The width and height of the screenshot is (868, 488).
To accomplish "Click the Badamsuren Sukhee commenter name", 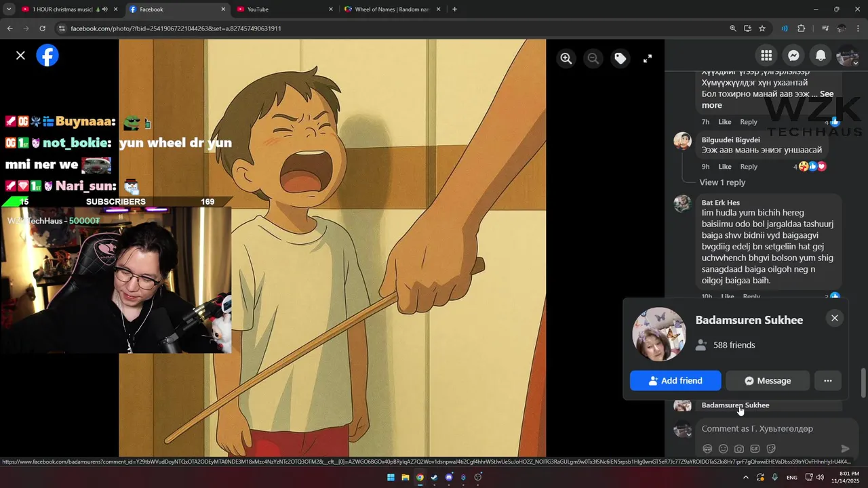I will (x=735, y=405).
